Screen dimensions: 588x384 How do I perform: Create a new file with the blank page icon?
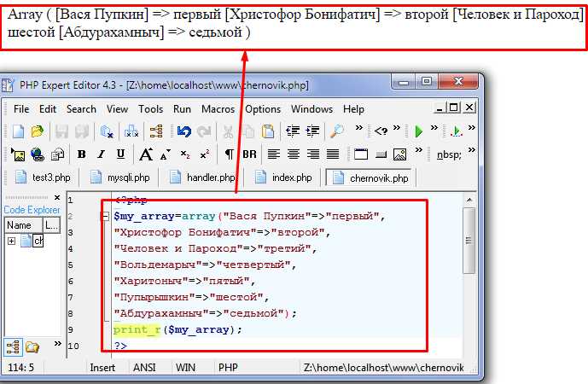[x=18, y=131]
